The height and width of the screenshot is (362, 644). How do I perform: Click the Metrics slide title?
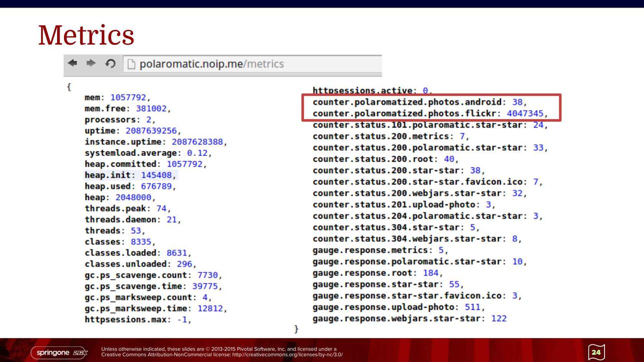[x=86, y=35]
